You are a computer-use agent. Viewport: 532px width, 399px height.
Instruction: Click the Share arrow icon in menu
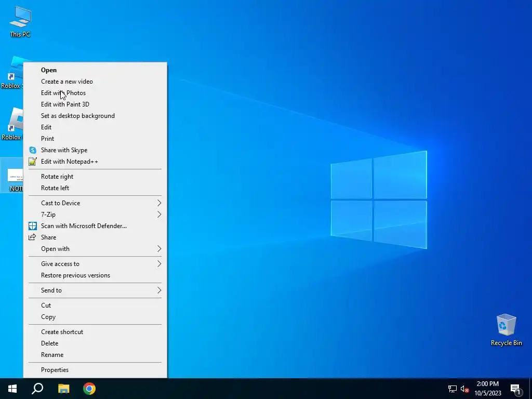(32, 237)
